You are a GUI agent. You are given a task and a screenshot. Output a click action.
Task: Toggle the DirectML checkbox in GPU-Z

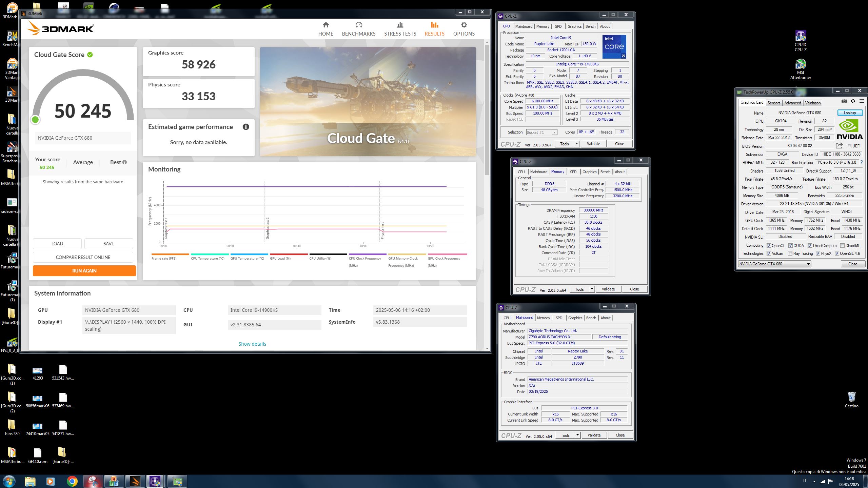pos(842,246)
